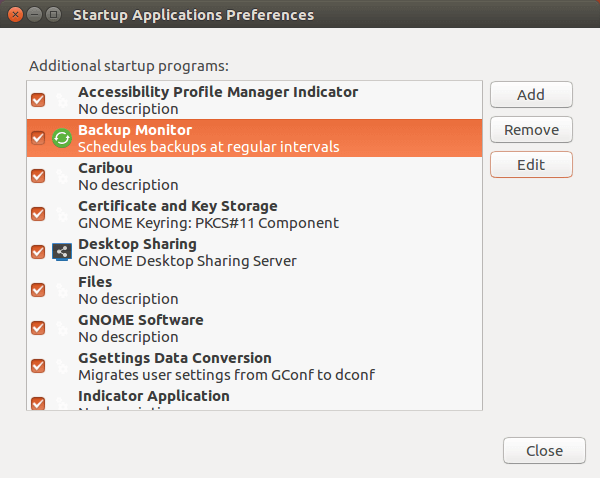600x478 pixels.
Task: Uncheck the Accessibility Profile Manager Indicator checkbox
Action: (38, 100)
